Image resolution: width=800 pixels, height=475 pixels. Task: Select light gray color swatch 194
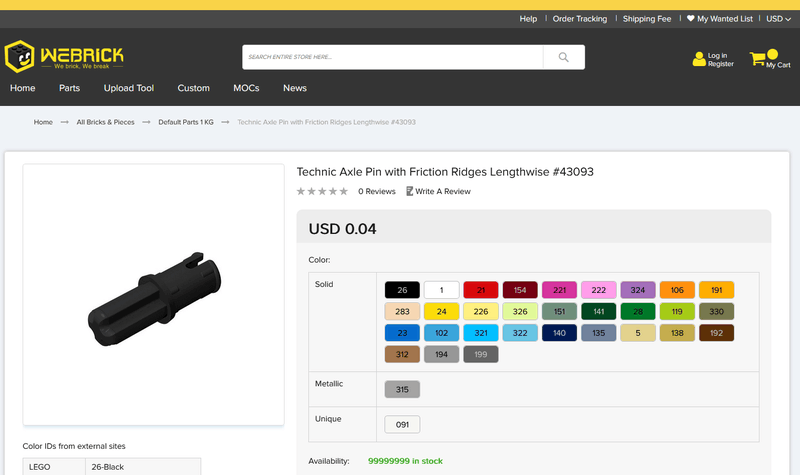point(441,354)
